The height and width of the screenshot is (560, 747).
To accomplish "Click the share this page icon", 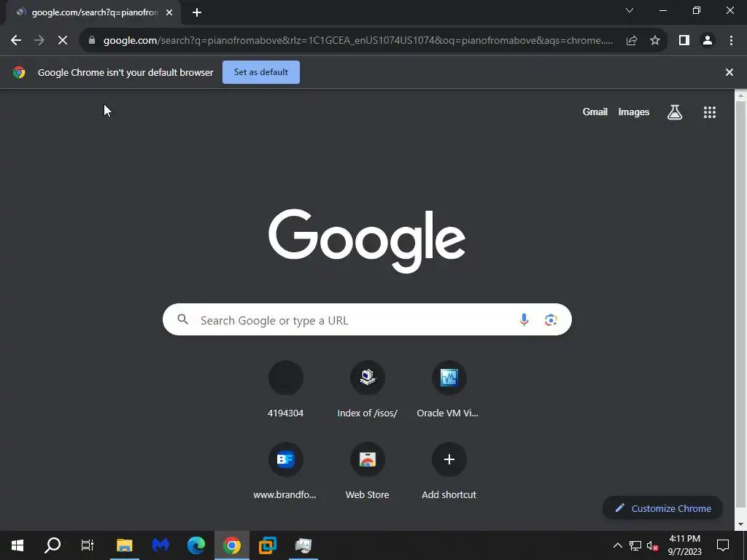I will tap(632, 41).
